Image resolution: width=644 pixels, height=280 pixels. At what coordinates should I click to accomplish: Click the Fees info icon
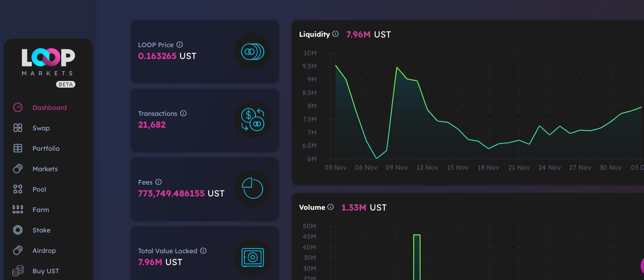(158, 182)
